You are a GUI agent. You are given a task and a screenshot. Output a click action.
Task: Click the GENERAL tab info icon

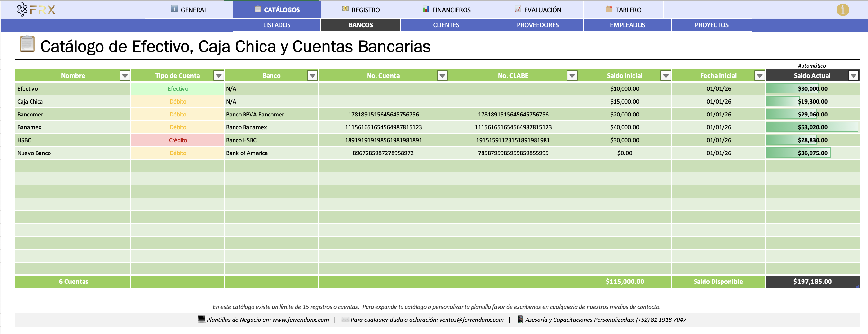174,9
